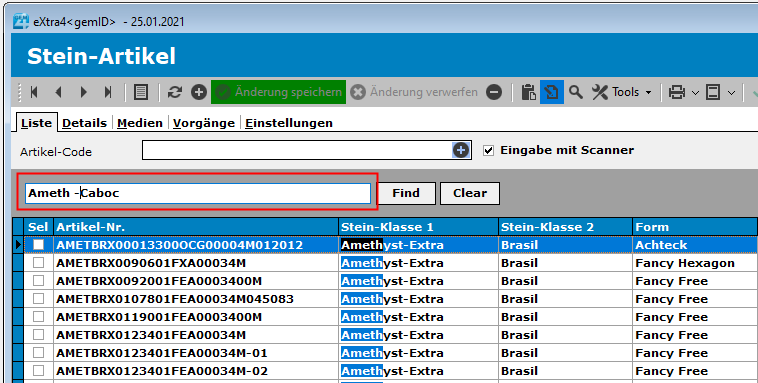Open the list view document icon
The width and height of the screenshot is (758, 383).
141,92
